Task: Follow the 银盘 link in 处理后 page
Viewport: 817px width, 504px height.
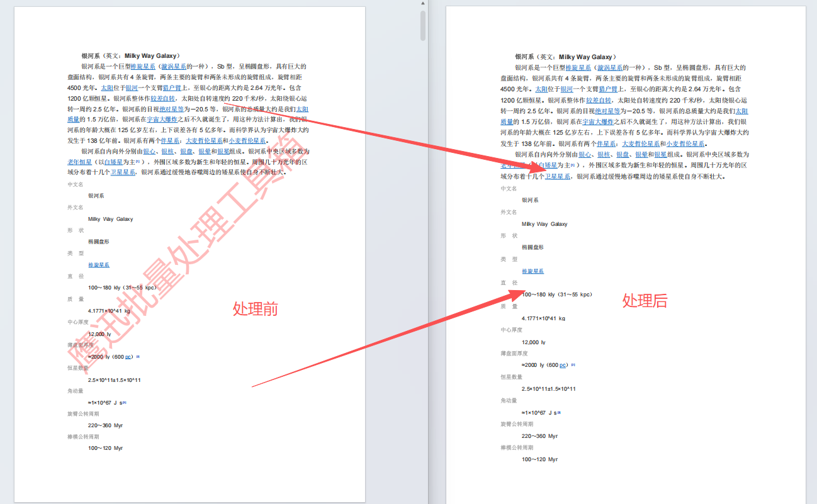Action: (x=622, y=154)
